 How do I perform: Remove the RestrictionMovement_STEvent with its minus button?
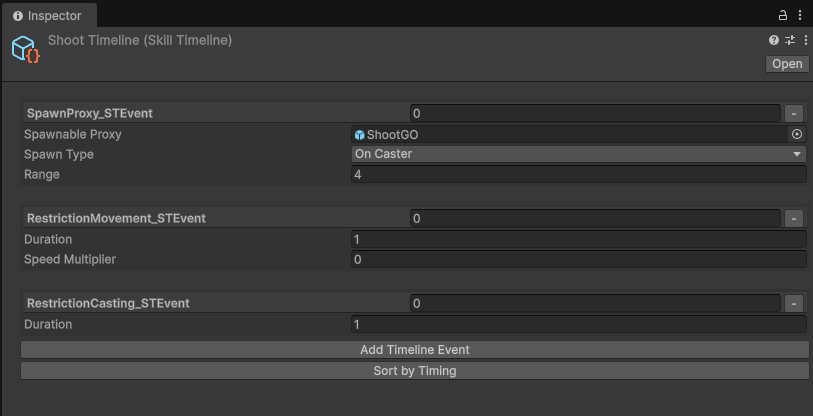(x=794, y=218)
